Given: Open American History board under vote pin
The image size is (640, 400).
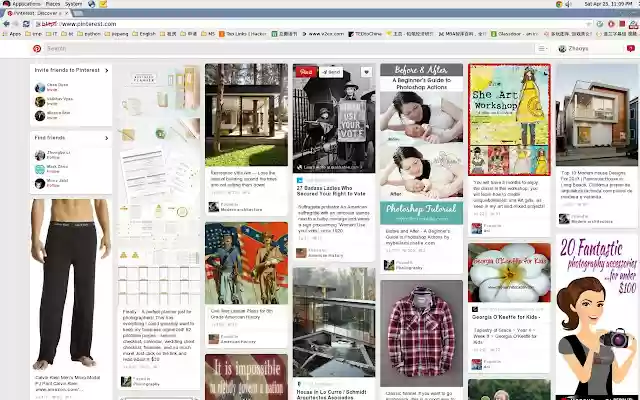Looking at the screenshot, I should point(325,256).
